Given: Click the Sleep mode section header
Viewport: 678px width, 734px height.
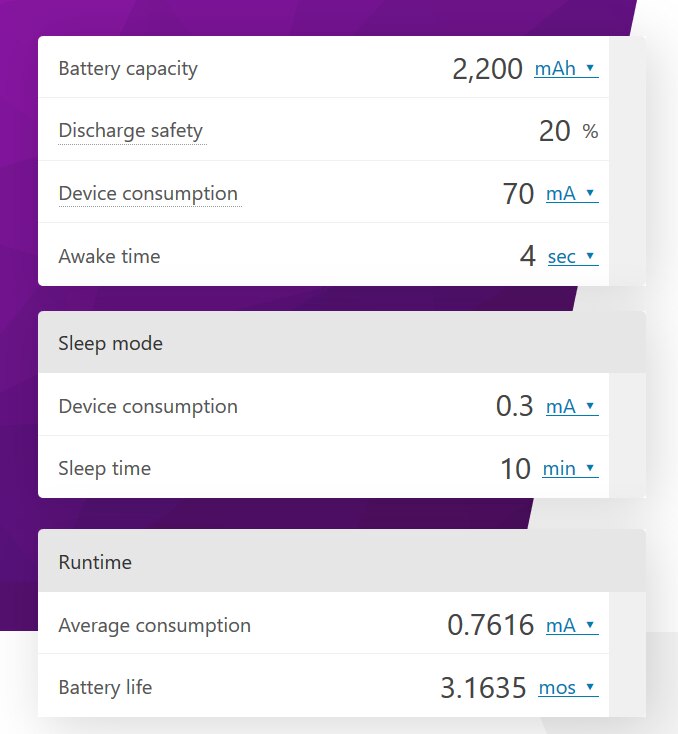Looking at the screenshot, I should pos(110,343).
